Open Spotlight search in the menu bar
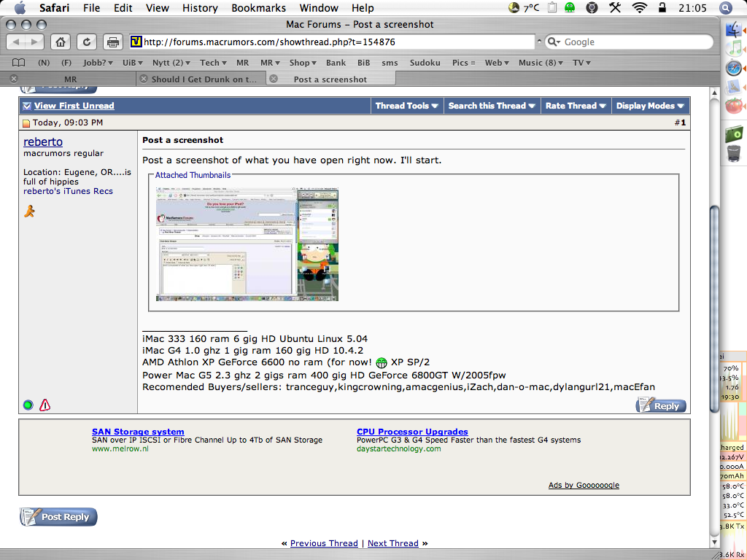 click(x=725, y=7)
